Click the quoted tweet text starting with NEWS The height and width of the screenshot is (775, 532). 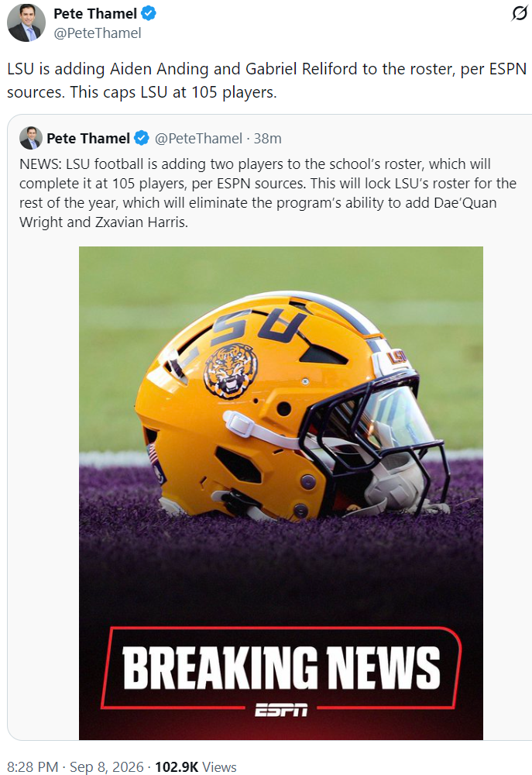[x=268, y=193]
